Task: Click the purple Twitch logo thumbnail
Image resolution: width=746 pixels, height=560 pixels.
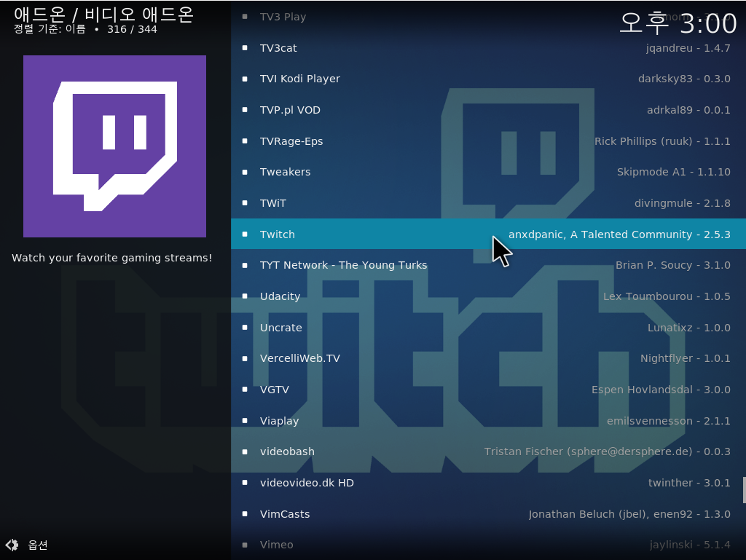Action: click(114, 146)
